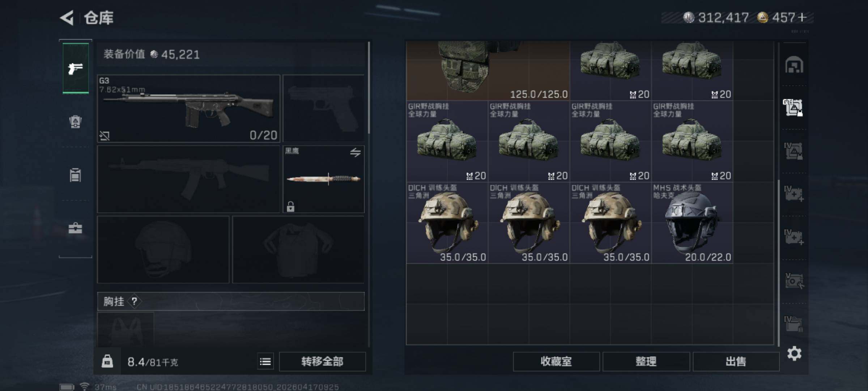Click the 出售 sell button

coord(736,361)
